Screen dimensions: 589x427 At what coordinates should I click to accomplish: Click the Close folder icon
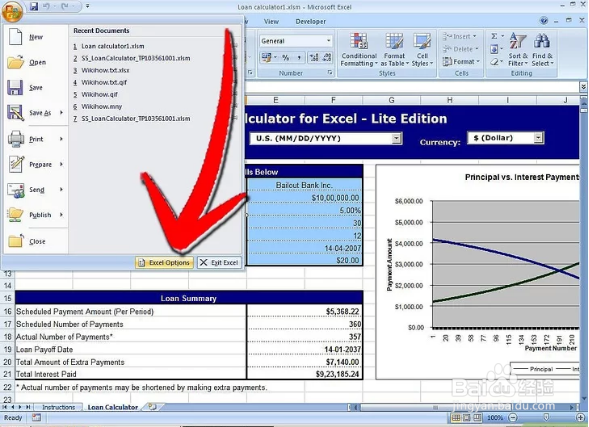pyautogui.click(x=16, y=241)
